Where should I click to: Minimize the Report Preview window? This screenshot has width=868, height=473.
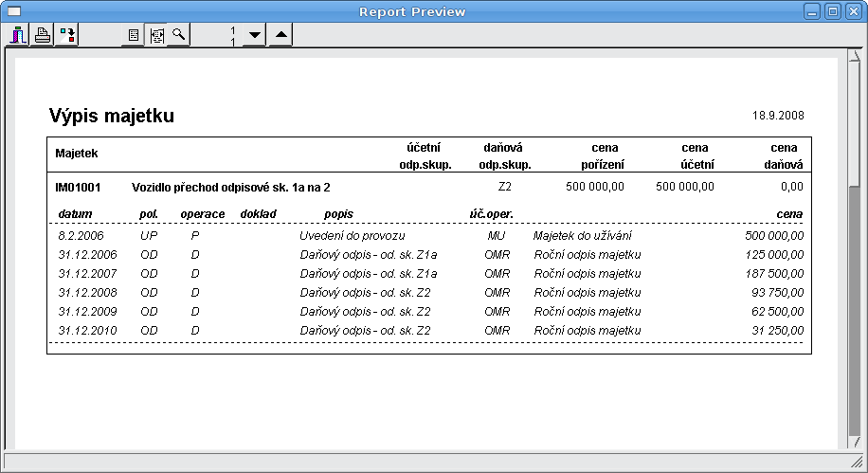(x=812, y=11)
